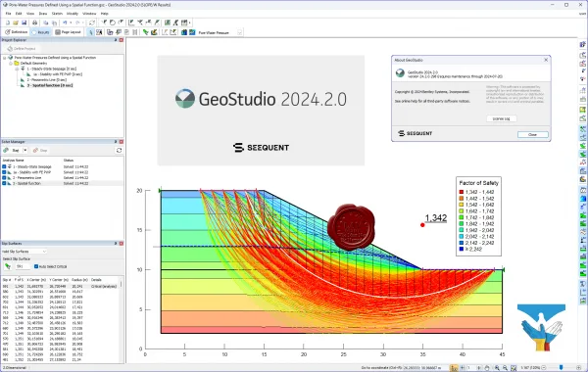Image resolution: width=588 pixels, height=372 pixels.
Task: Click the green Draw Slip Surface toolbar icon
Action: coord(145,32)
